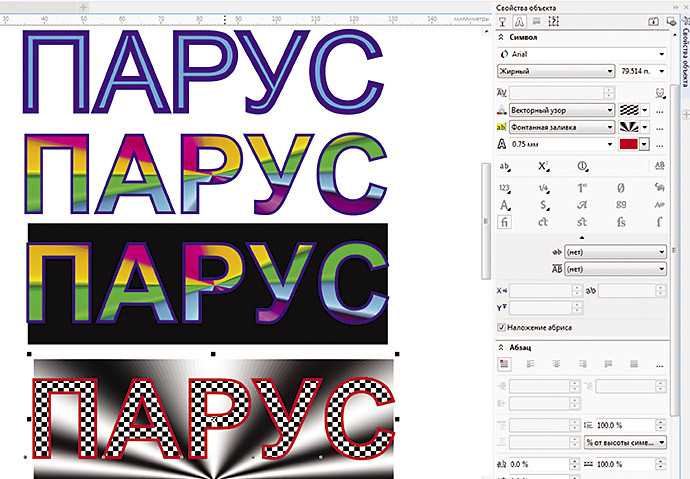Click the lock properties icon at the docker's top corner
Image resolution: width=690 pixels, height=479 pixels.
coord(671,21)
